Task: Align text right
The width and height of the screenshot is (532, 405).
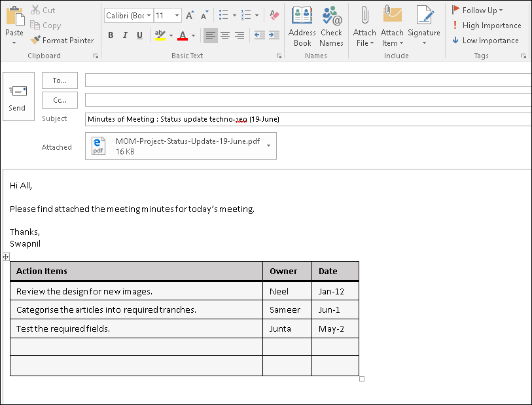Action: coord(239,35)
